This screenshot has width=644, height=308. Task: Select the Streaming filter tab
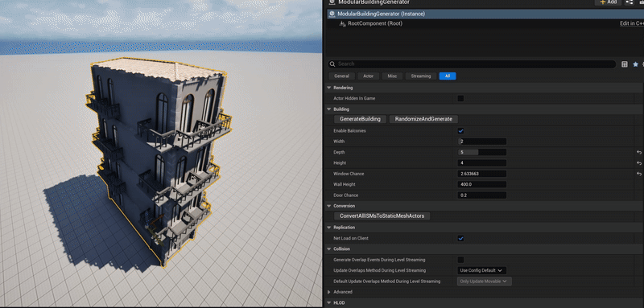tap(421, 76)
